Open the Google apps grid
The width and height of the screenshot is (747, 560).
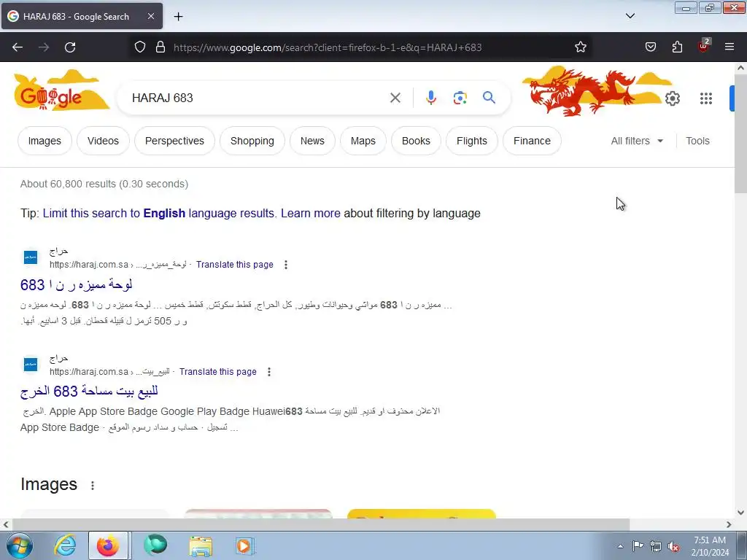(706, 98)
